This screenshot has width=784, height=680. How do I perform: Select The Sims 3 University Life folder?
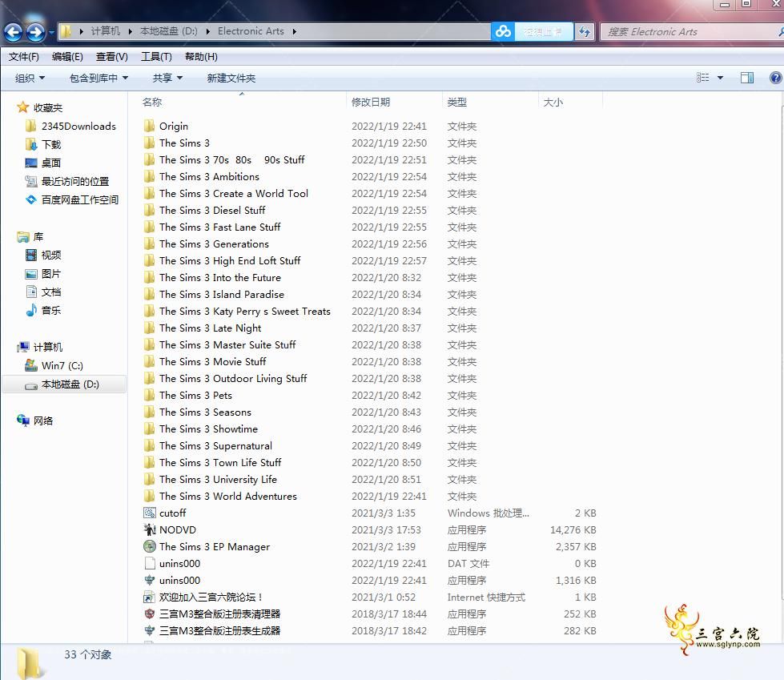(x=218, y=480)
